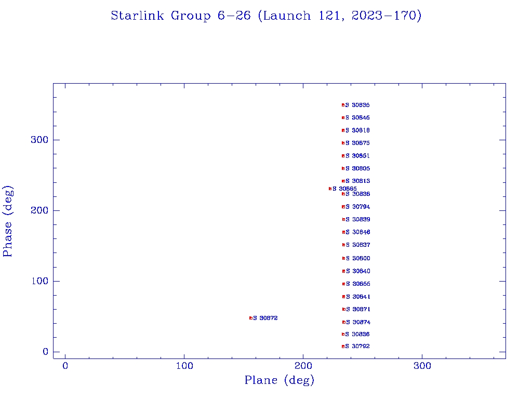This screenshot has height=399, width=532.
Task: Select the S 30805 satellite label
Action: coord(358,169)
